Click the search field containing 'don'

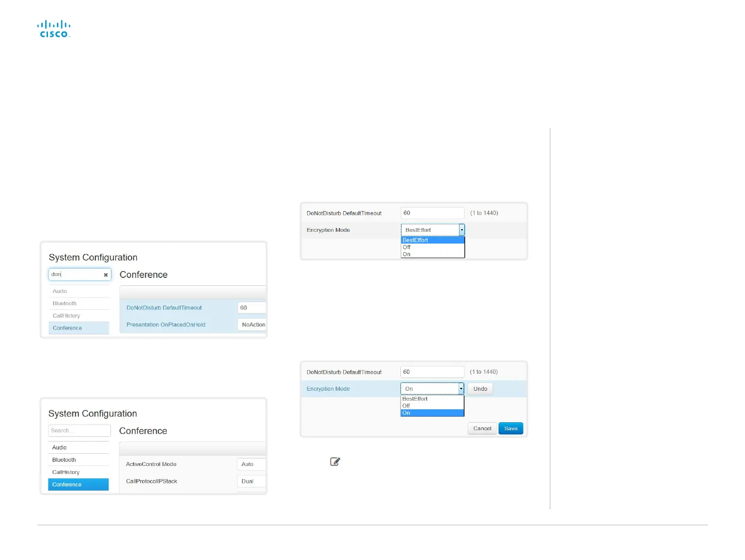pyautogui.click(x=80, y=274)
